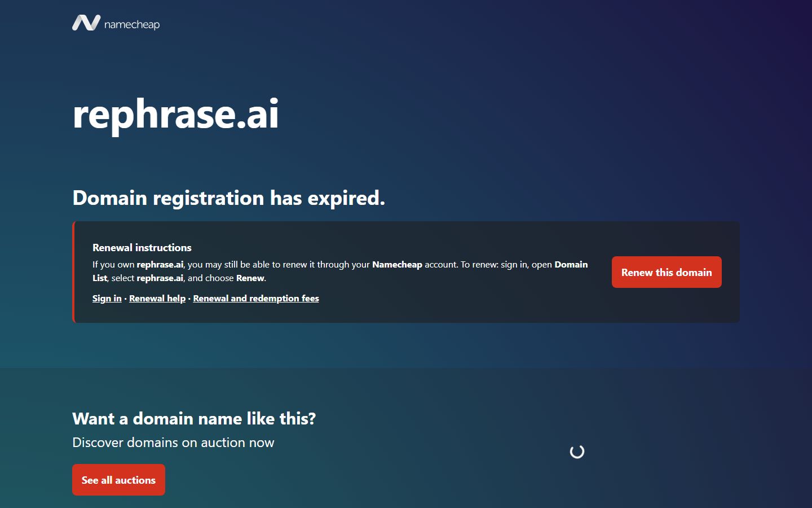Click the Namecheap logo
The width and height of the screenshot is (812, 508).
pyautogui.click(x=116, y=23)
